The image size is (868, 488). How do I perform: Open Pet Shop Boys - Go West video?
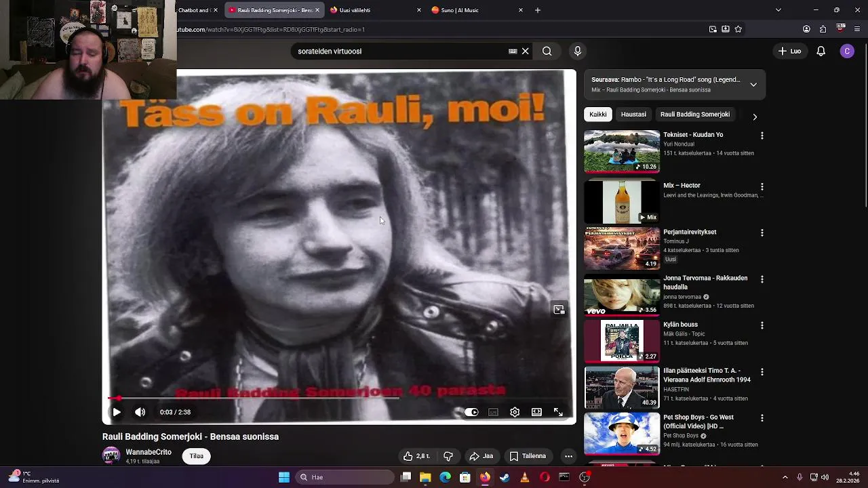[622, 434]
